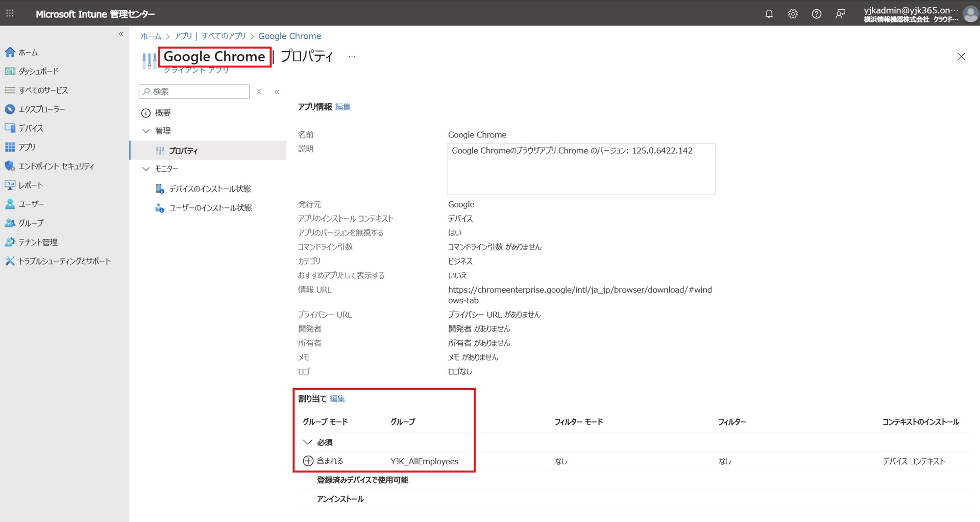Open ユーザーのインストール状態 menu item
The width and height of the screenshot is (980, 522).
tap(210, 208)
